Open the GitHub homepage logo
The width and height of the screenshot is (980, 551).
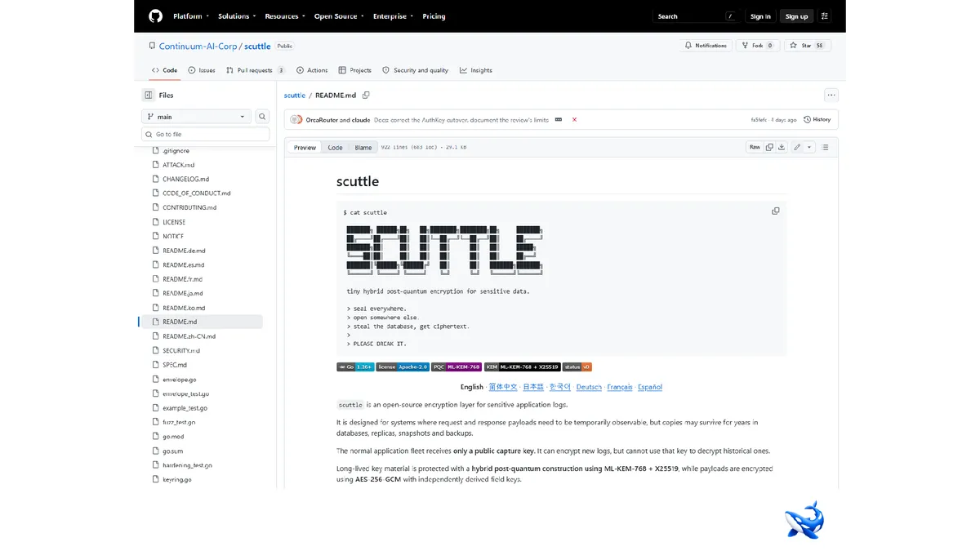tap(155, 16)
